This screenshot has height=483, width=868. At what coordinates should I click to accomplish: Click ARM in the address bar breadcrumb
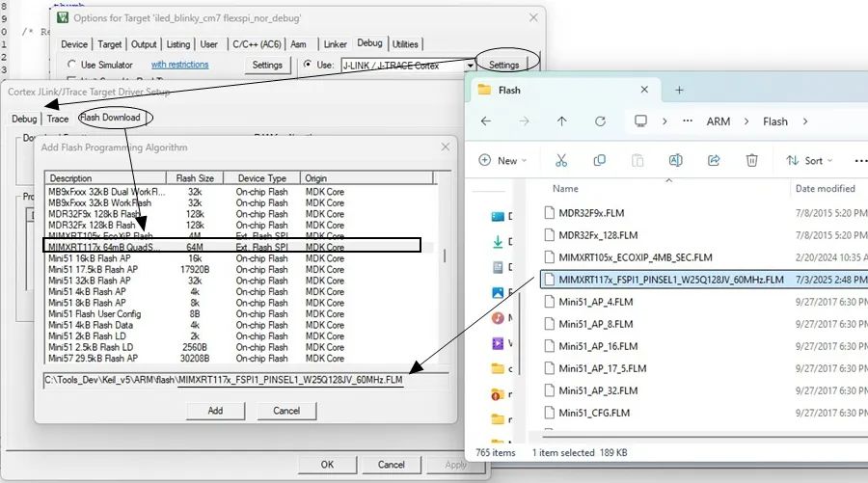click(718, 121)
